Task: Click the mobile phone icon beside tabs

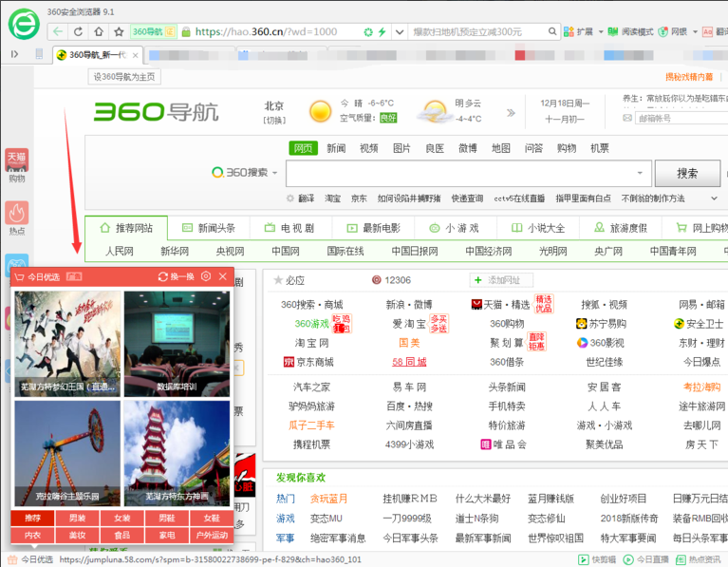Action: click(39, 54)
